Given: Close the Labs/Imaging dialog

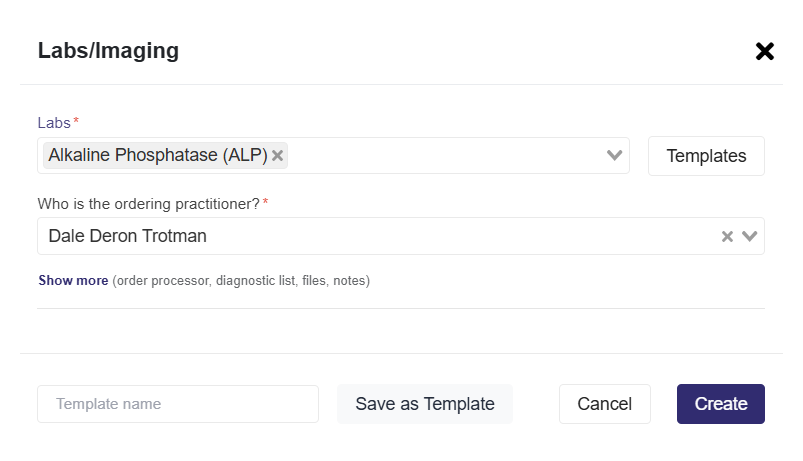Looking at the screenshot, I should pos(765,51).
